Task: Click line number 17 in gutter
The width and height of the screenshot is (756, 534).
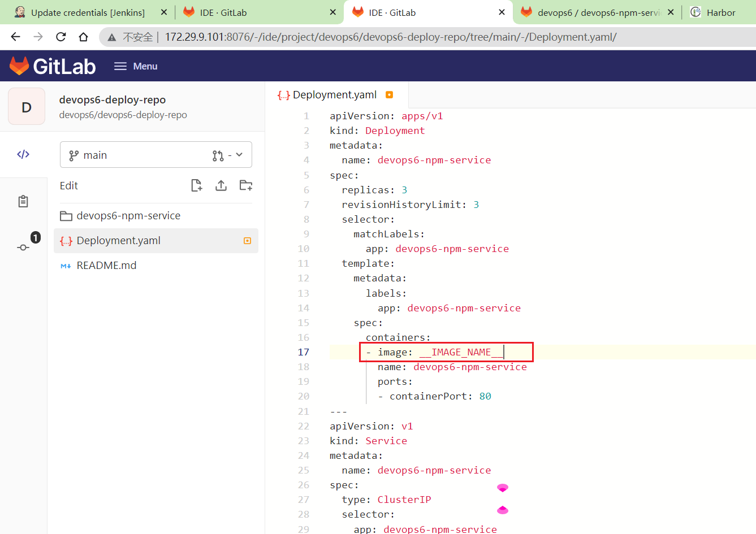Action: pyautogui.click(x=304, y=352)
